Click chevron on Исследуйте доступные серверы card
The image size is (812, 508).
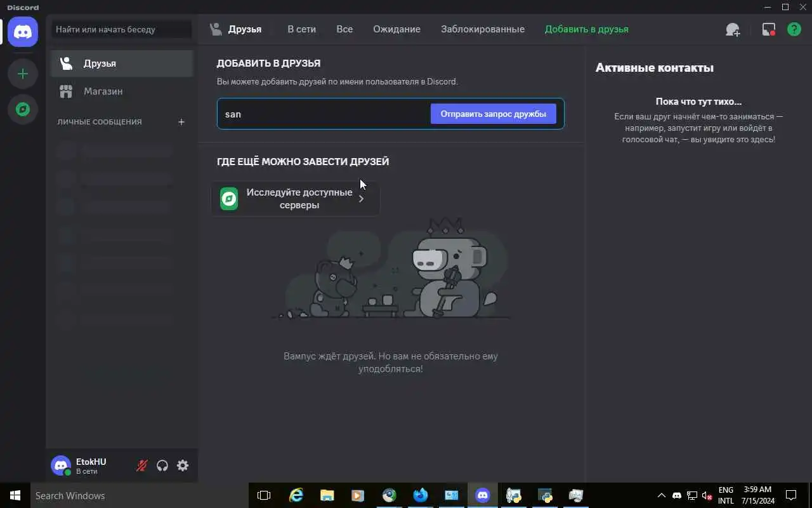tap(362, 199)
